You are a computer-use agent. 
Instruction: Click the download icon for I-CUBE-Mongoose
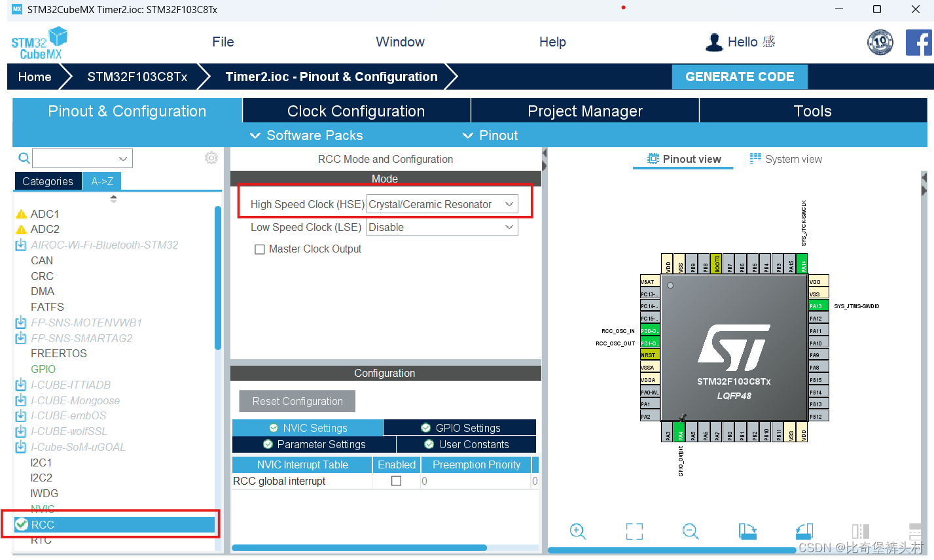point(21,400)
